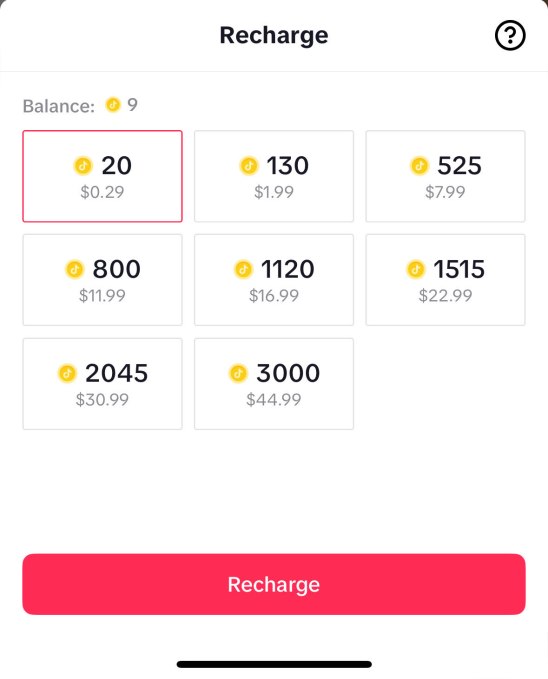Select the 20 coins for $0.29 option
Image resolution: width=548 pixels, height=679 pixels.
click(x=102, y=176)
